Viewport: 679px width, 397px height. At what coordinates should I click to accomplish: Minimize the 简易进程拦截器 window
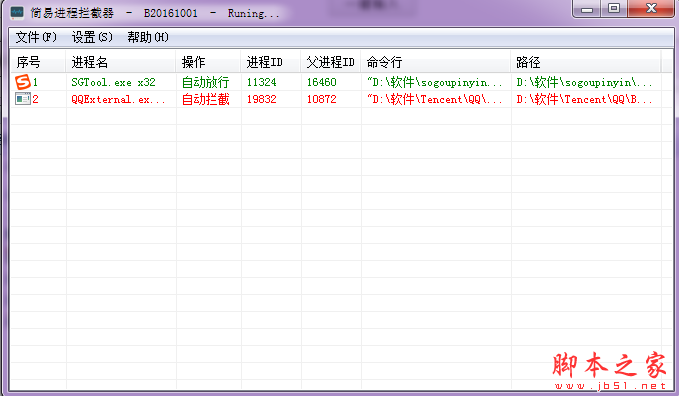(x=587, y=9)
